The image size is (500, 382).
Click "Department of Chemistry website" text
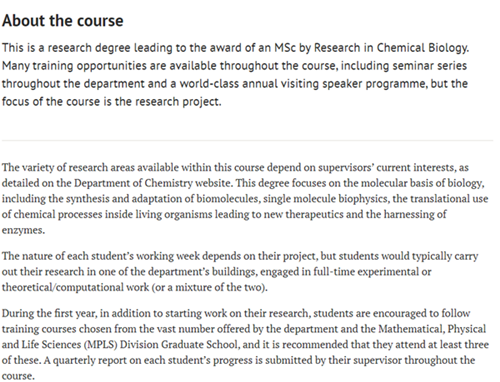tap(152, 183)
